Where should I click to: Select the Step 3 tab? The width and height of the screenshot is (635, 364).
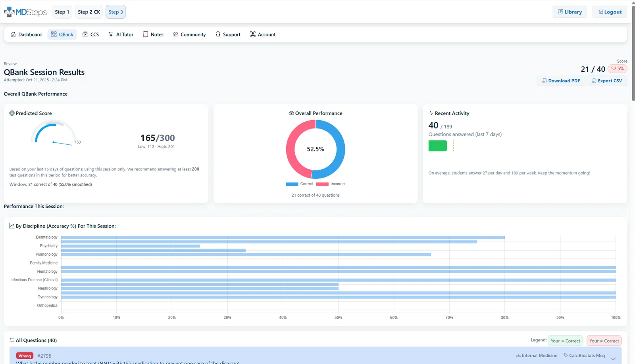[115, 12]
